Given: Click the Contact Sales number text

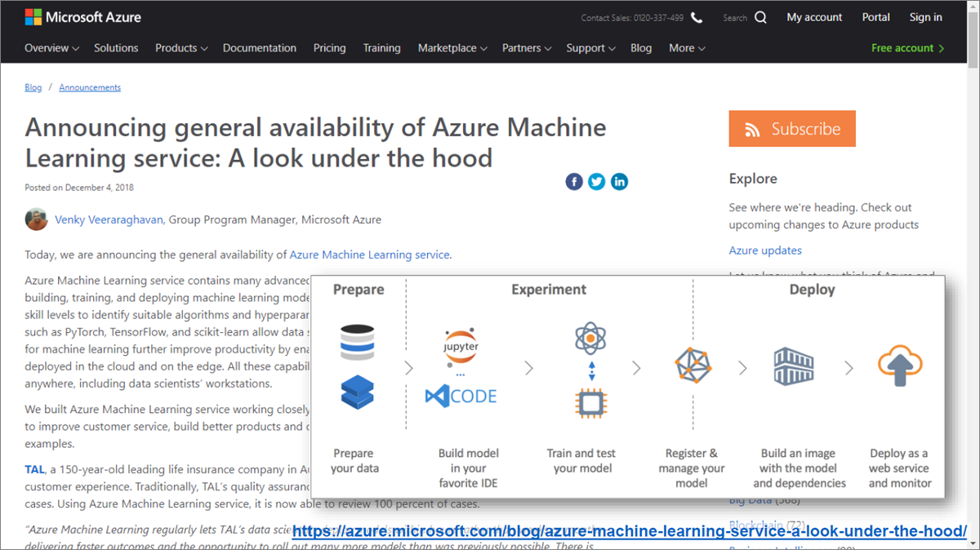Looking at the screenshot, I should click(x=632, y=18).
